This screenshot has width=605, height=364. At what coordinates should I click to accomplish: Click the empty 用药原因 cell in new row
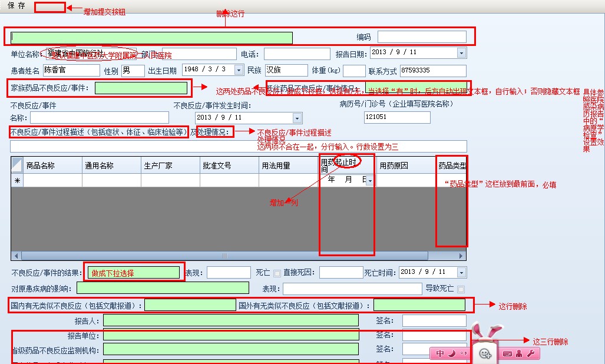click(x=406, y=180)
